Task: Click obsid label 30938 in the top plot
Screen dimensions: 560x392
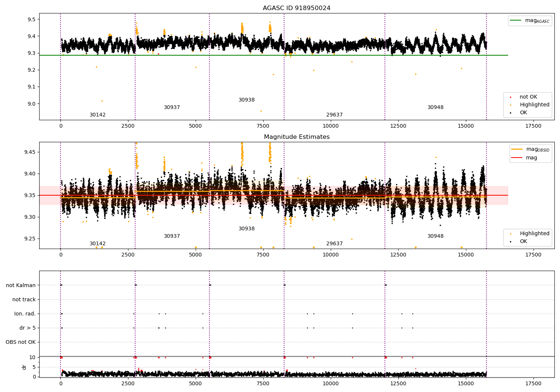Action: (x=246, y=100)
